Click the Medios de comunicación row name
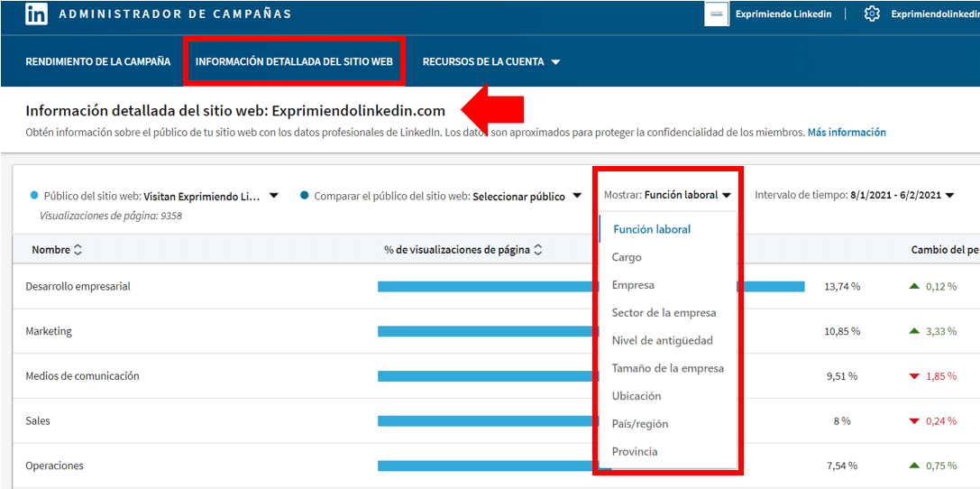This screenshot has height=489, width=980. pyautogui.click(x=83, y=376)
